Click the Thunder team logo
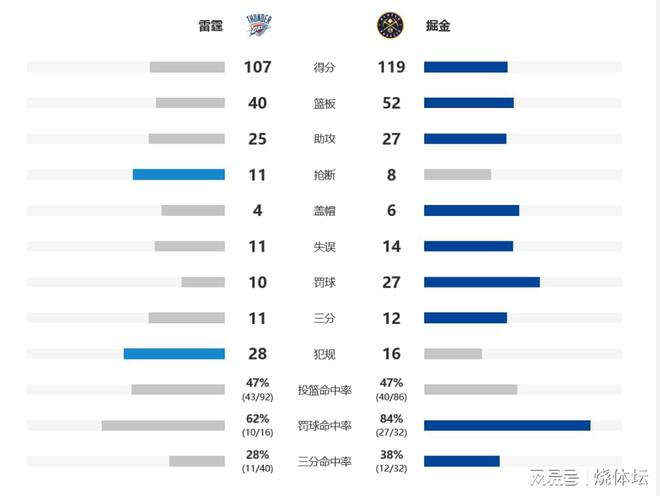Screen dimensions: 660x496 click(x=257, y=26)
